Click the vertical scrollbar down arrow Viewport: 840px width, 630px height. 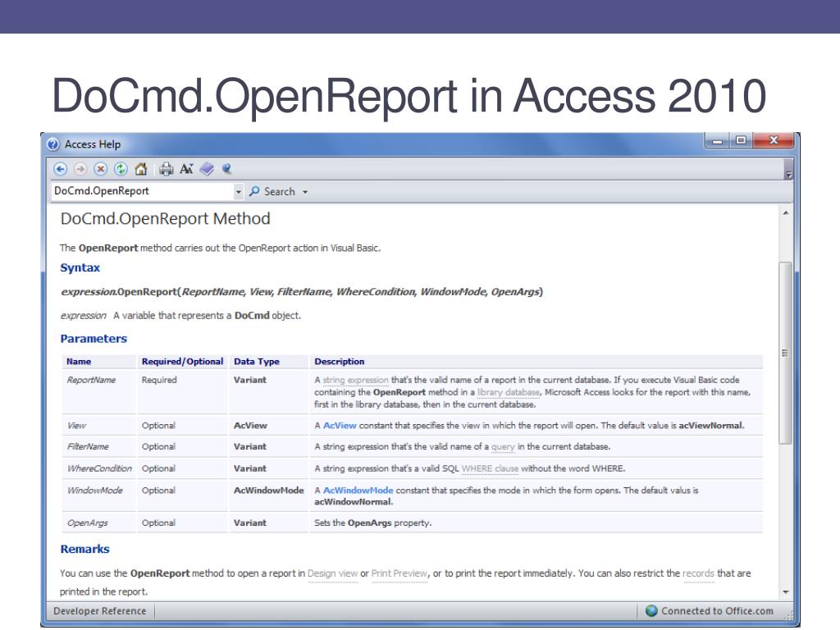[x=785, y=592]
